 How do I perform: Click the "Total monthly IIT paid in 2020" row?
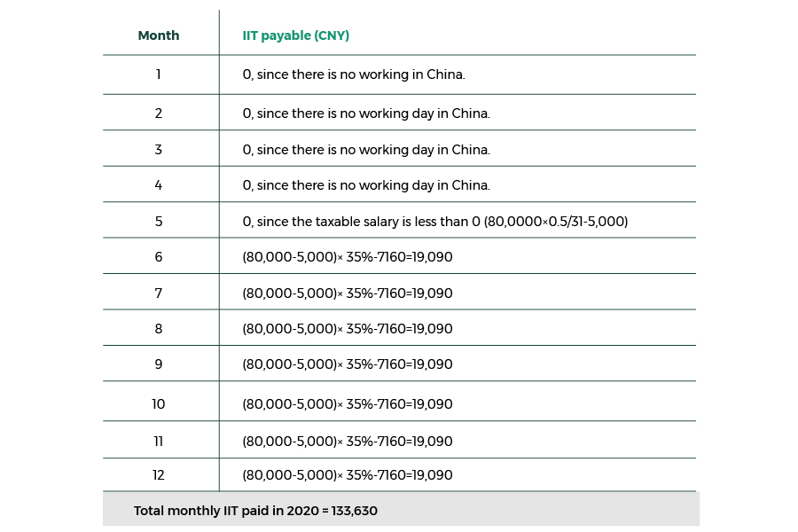(255, 511)
